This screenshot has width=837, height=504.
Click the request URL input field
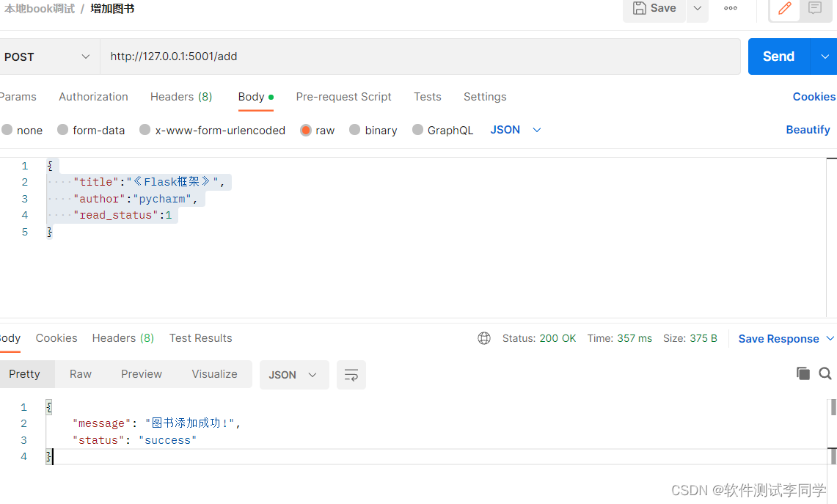(420, 56)
